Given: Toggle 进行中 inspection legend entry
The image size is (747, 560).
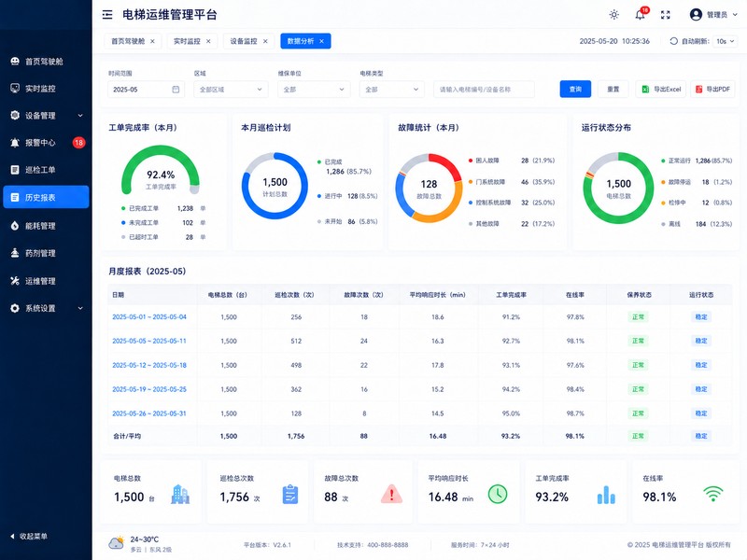Looking at the screenshot, I should point(347,196).
